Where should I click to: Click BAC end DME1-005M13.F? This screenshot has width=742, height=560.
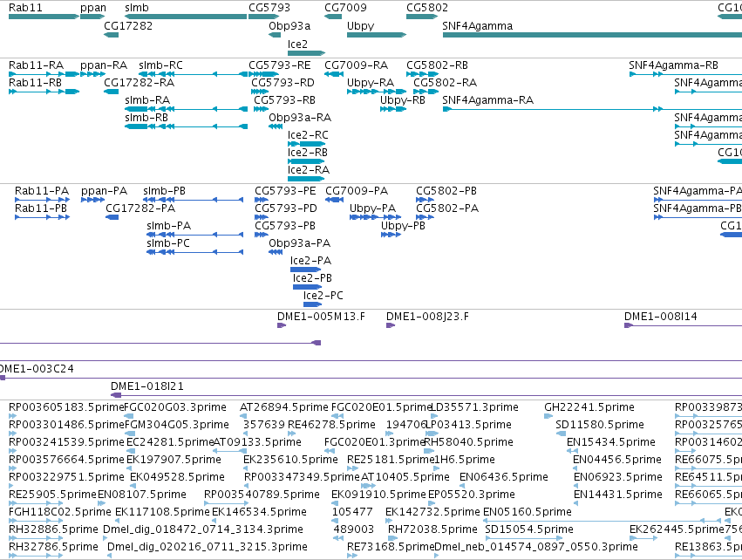pos(322,317)
